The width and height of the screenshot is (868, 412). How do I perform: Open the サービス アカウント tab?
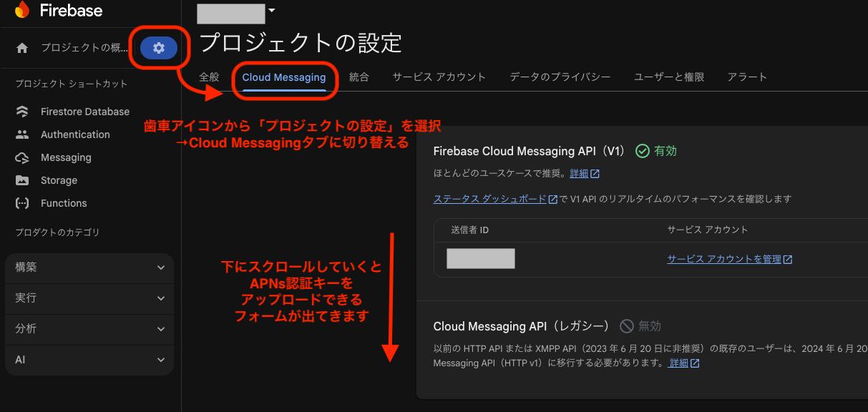point(439,77)
